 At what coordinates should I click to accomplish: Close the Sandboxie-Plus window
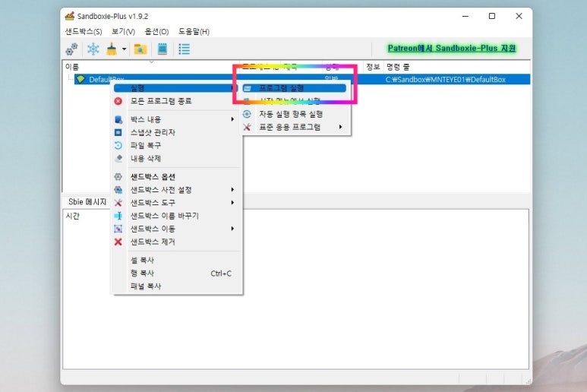click(x=519, y=16)
